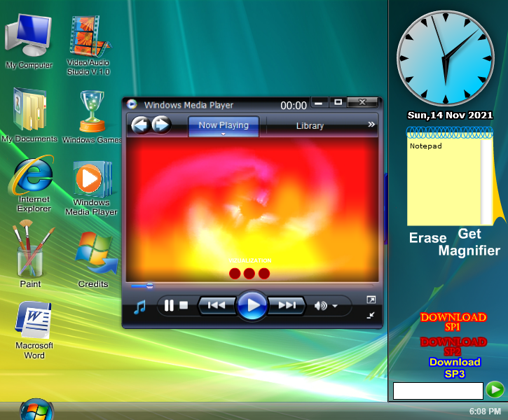Switch to full screen view icon
This screenshot has height=420, width=508.
pos(371,300)
